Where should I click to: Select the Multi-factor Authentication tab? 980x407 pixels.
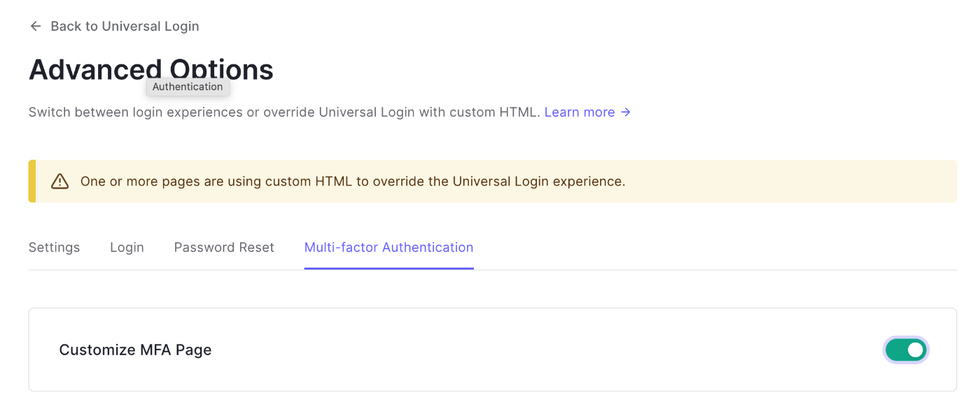(389, 247)
